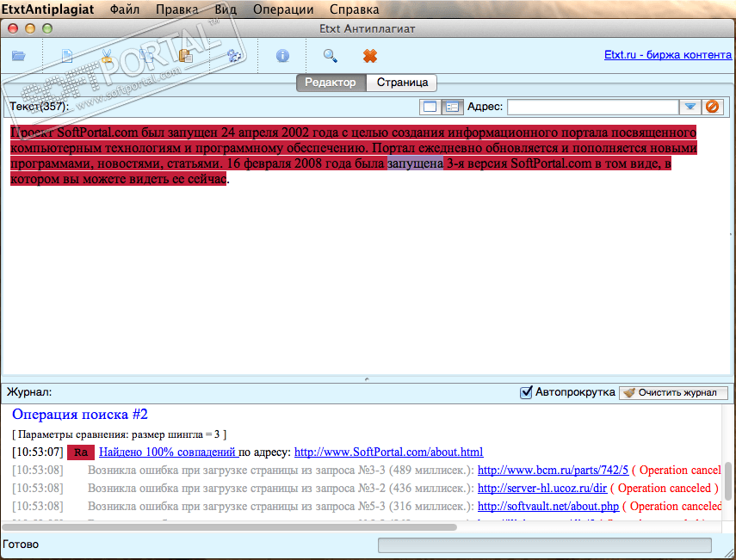The width and height of the screenshot is (736, 560).
Task: Click the №3-3 (489 миллисек.) error message
Action: click(x=281, y=470)
